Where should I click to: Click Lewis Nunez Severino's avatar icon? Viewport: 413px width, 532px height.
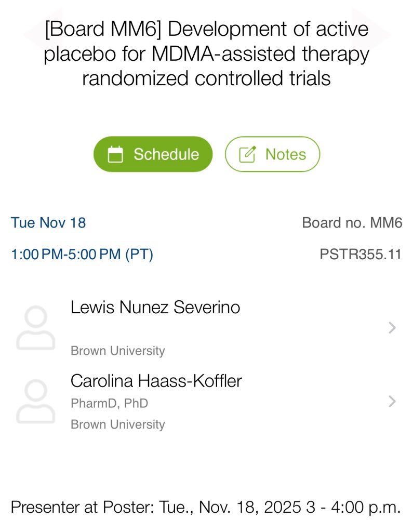click(35, 328)
